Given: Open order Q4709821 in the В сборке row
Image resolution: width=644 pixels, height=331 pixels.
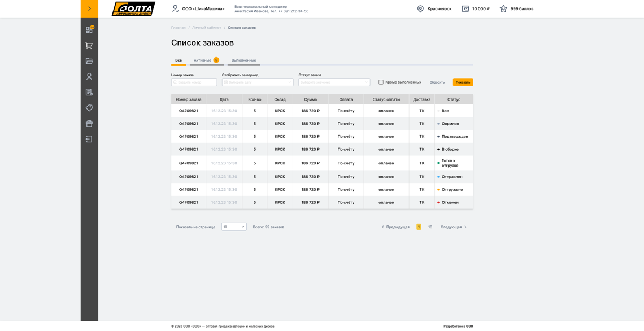Looking at the screenshot, I should (189, 150).
